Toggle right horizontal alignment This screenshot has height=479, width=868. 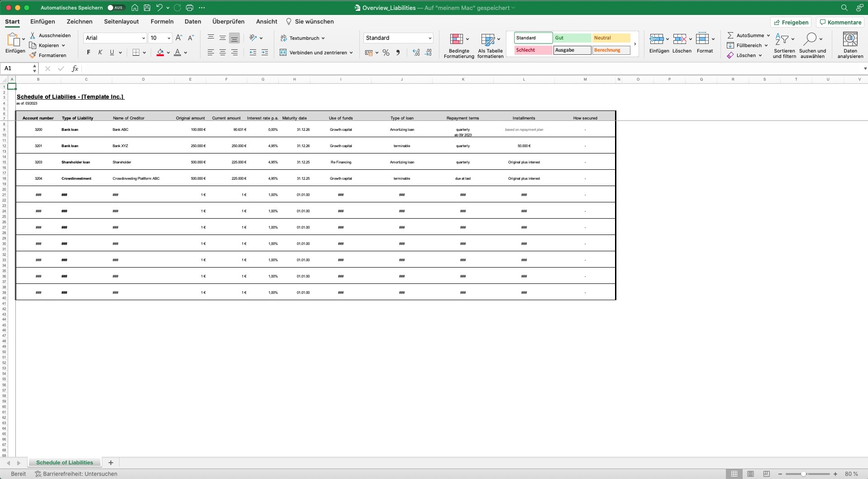(x=234, y=53)
